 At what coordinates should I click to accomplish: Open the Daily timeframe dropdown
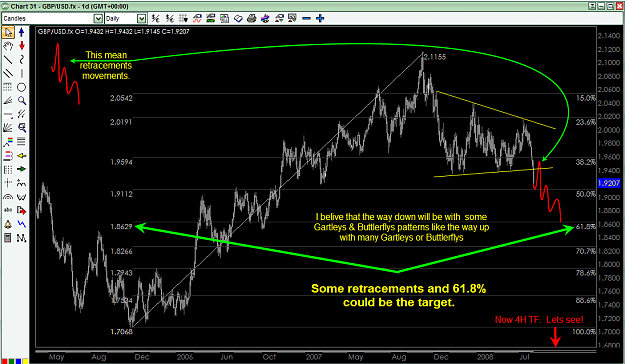point(142,18)
